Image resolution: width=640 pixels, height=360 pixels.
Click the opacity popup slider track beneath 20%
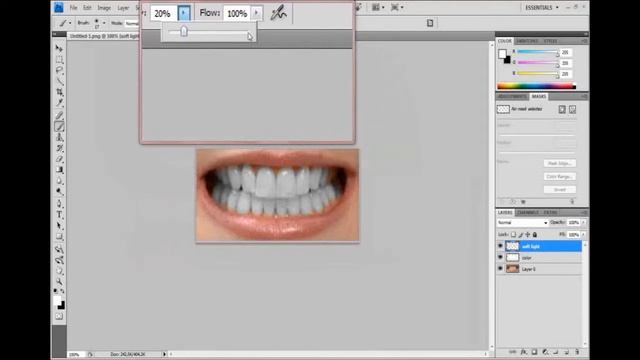(208, 32)
